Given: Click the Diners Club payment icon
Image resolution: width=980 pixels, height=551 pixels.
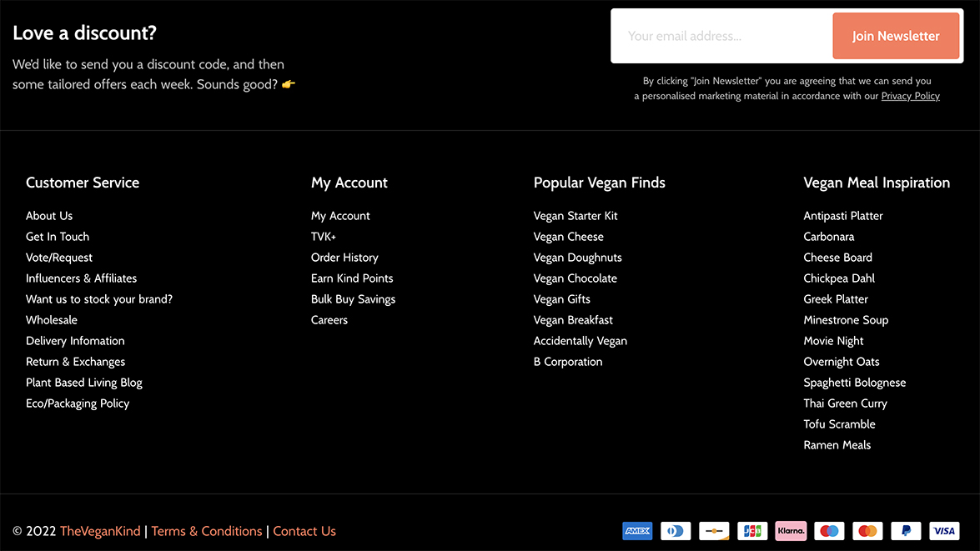Looking at the screenshot, I should tap(676, 531).
